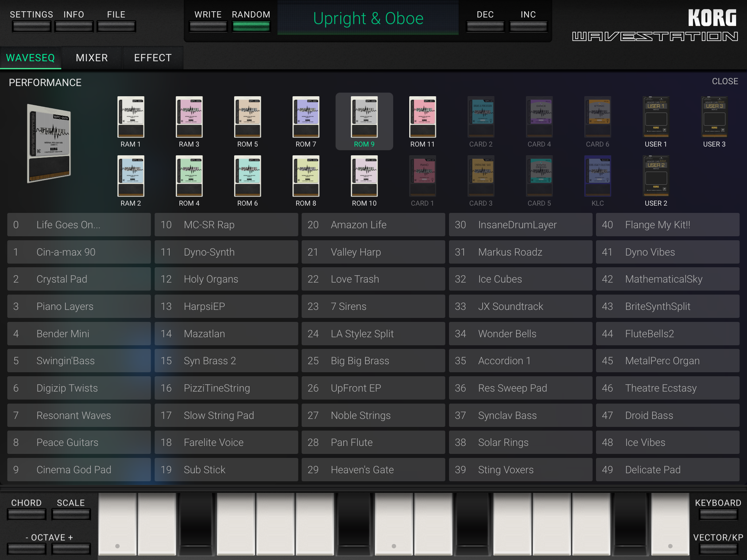Image resolution: width=747 pixels, height=560 pixels.
Task: Select the USER 2 RAM card
Action: pos(656,176)
